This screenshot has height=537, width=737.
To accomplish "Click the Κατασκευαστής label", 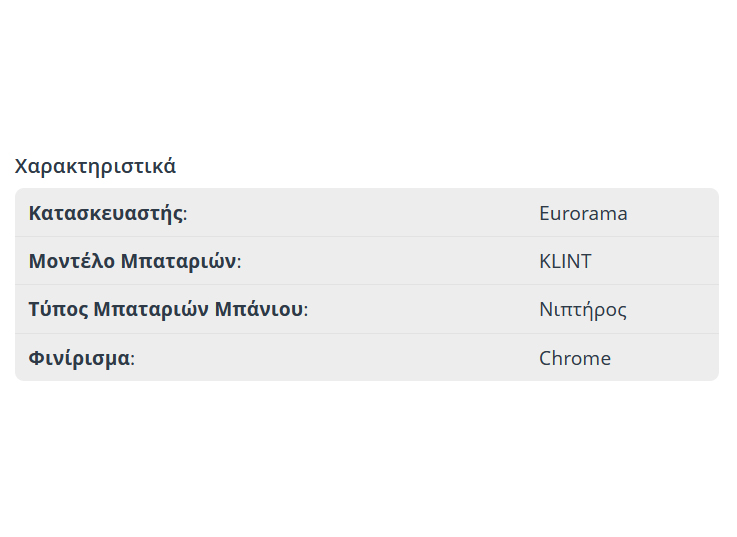I will [x=106, y=213].
